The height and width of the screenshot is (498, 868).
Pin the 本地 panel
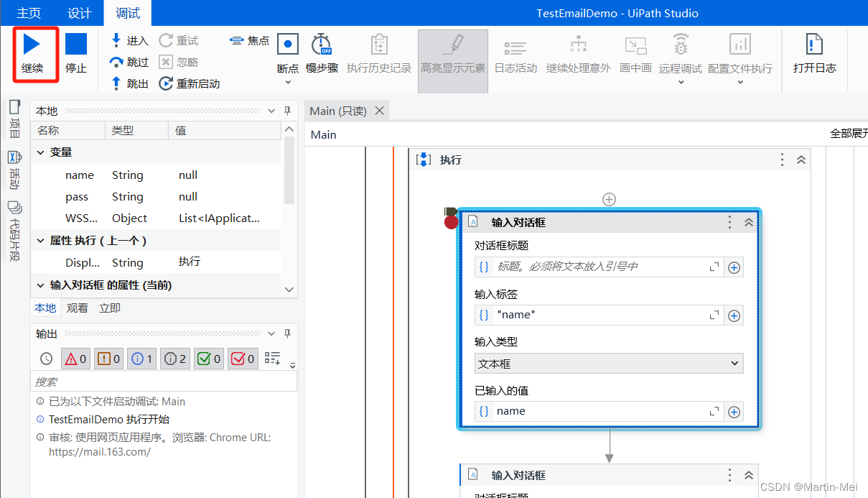[x=287, y=111]
